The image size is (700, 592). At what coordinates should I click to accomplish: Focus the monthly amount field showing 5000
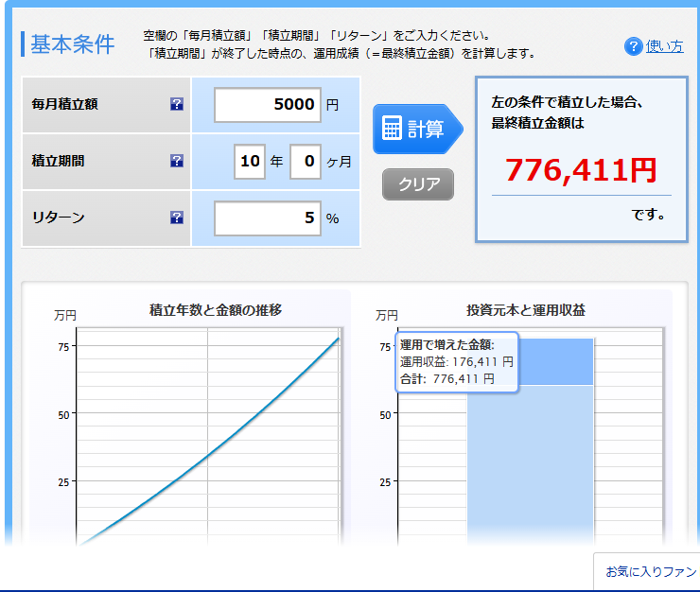tap(268, 104)
